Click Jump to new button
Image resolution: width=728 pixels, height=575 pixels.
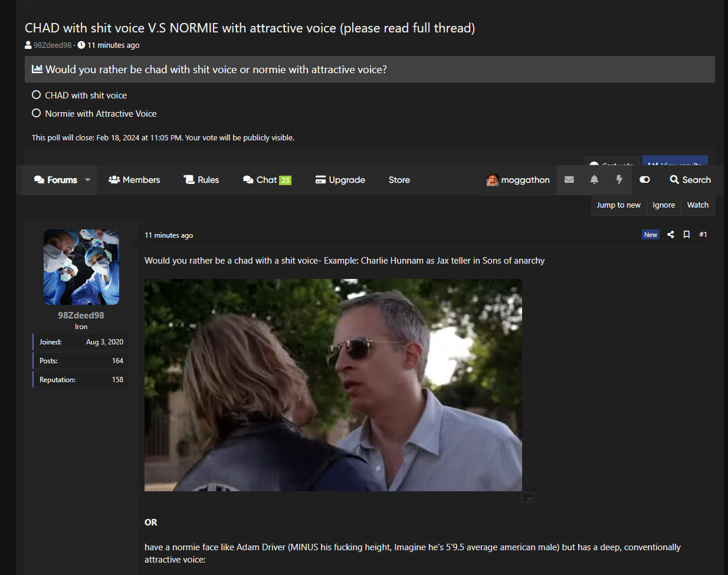(618, 205)
